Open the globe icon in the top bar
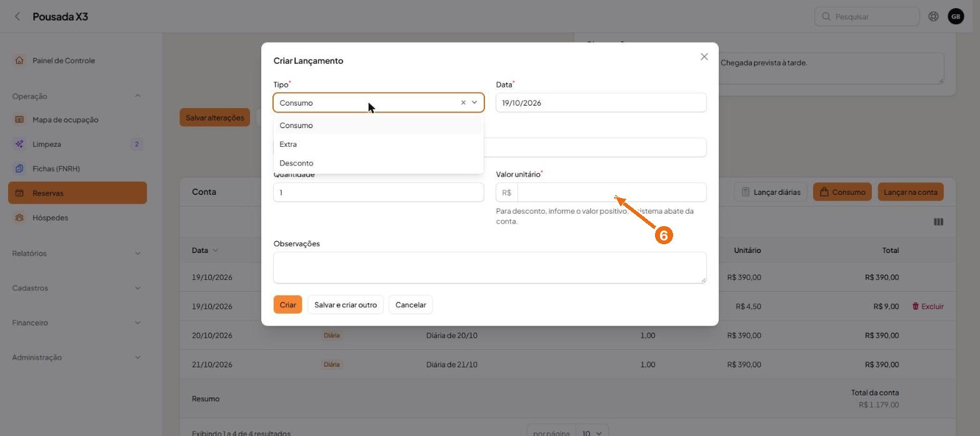This screenshot has height=436, width=980. click(933, 16)
